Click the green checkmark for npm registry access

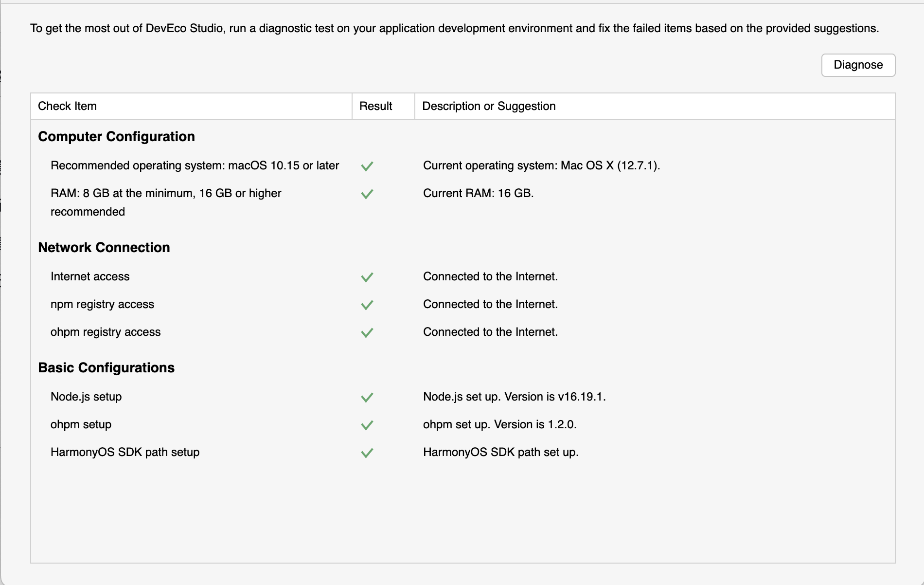click(x=367, y=305)
